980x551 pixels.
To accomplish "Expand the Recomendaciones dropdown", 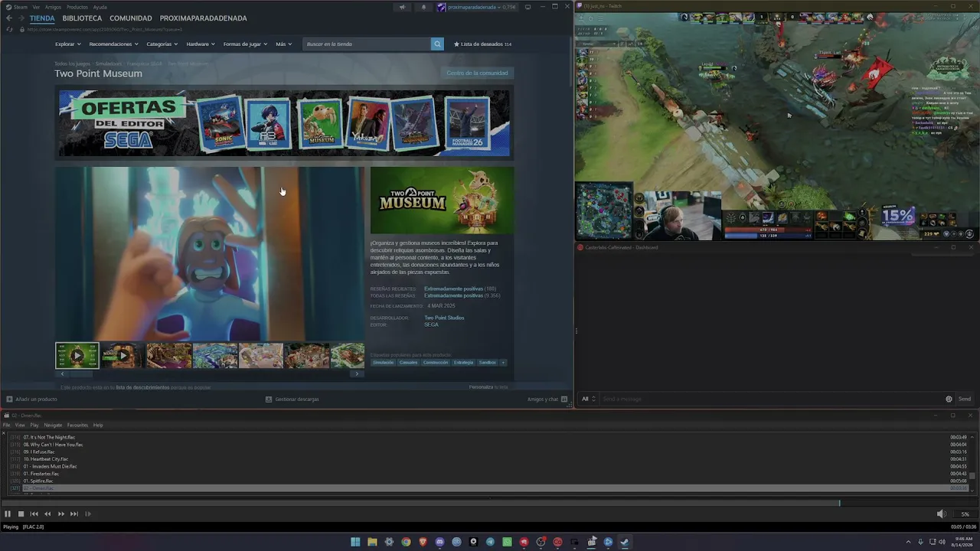I will [x=113, y=44].
